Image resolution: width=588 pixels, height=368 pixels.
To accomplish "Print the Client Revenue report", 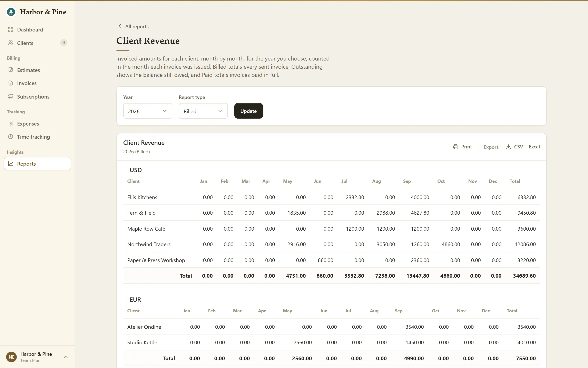I will point(462,147).
